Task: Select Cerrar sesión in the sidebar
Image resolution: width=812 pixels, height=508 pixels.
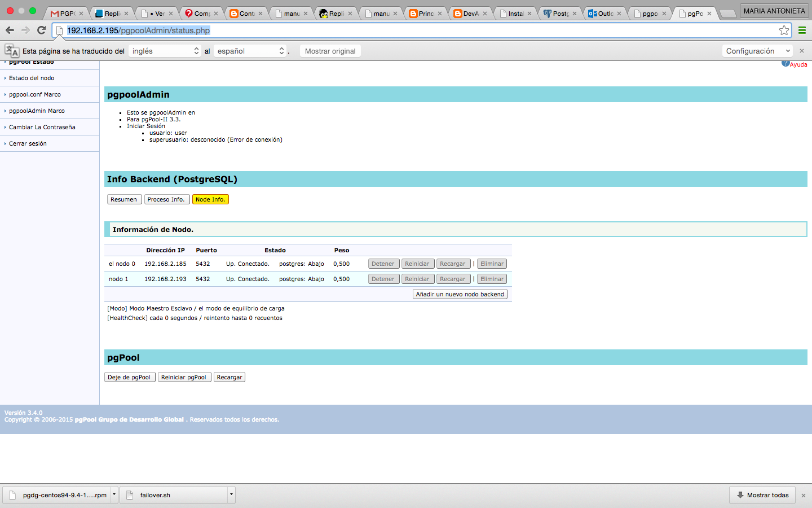Action: pyautogui.click(x=28, y=143)
